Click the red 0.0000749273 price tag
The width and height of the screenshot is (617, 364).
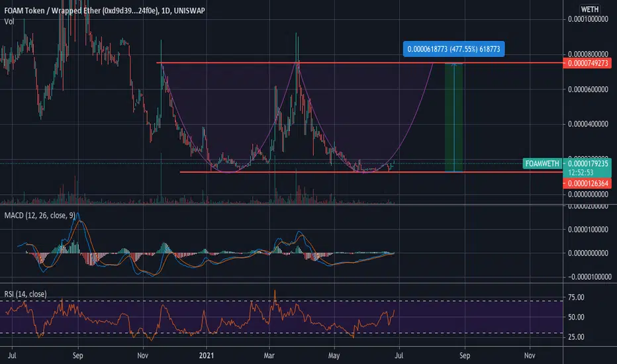pyautogui.click(x=587, y=64)
